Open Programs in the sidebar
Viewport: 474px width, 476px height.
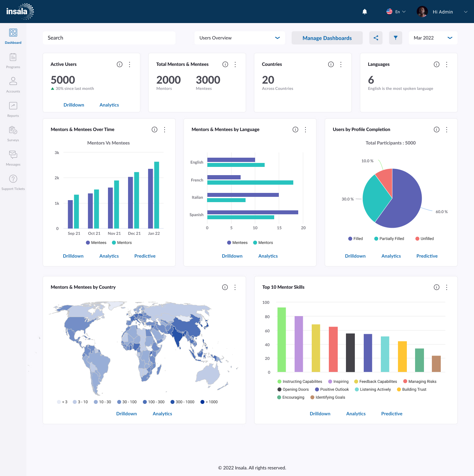tap(13, 61)
